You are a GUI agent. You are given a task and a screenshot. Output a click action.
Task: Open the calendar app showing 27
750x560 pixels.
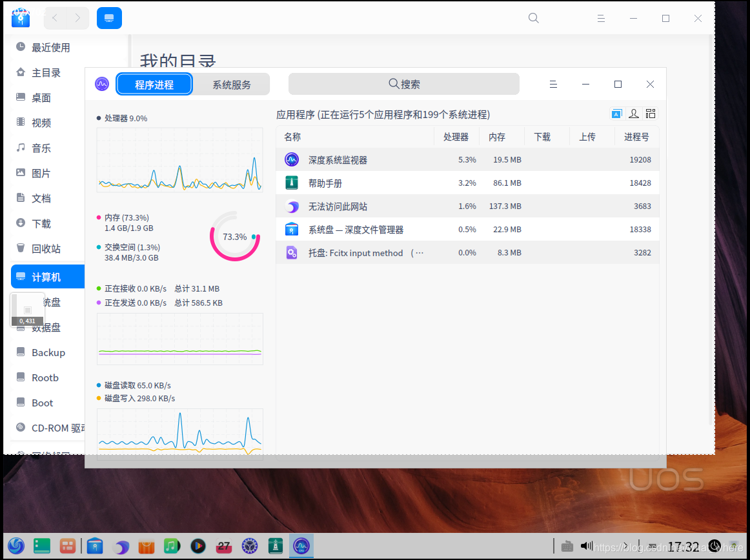[224, 546]
